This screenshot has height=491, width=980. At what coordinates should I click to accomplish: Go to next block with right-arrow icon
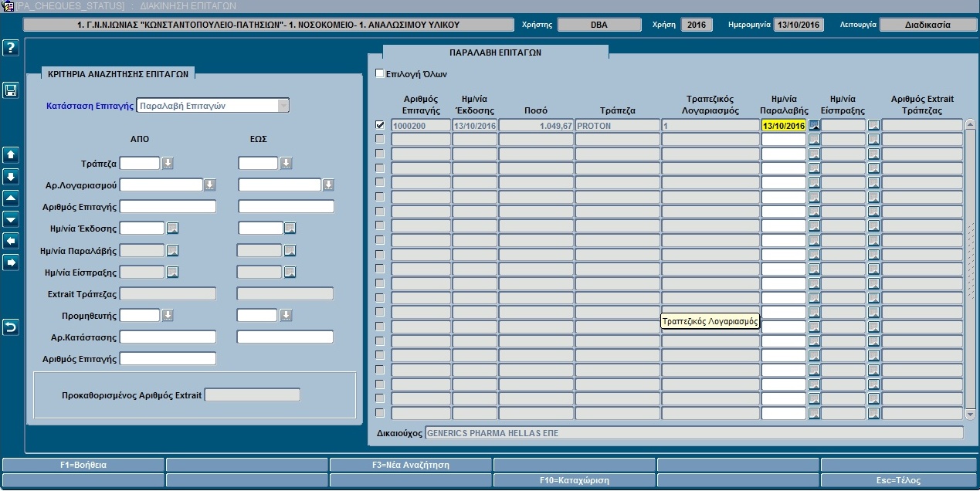tap(11, 262)
